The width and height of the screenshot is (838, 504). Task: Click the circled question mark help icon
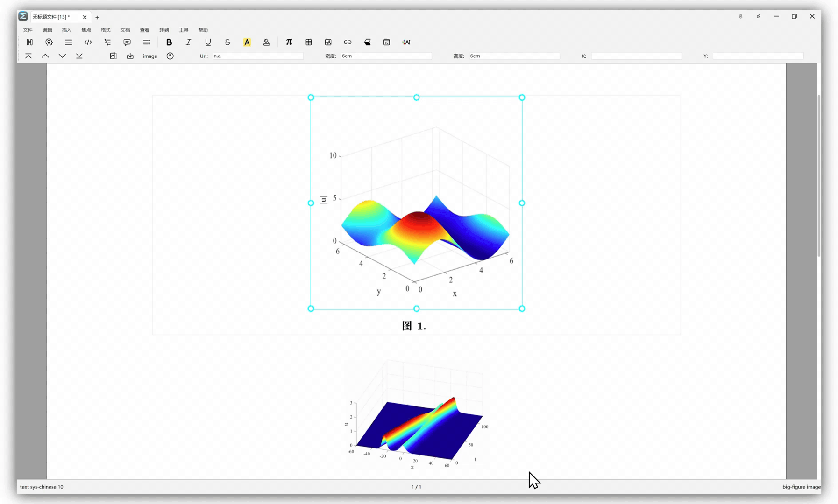point(170,56)
